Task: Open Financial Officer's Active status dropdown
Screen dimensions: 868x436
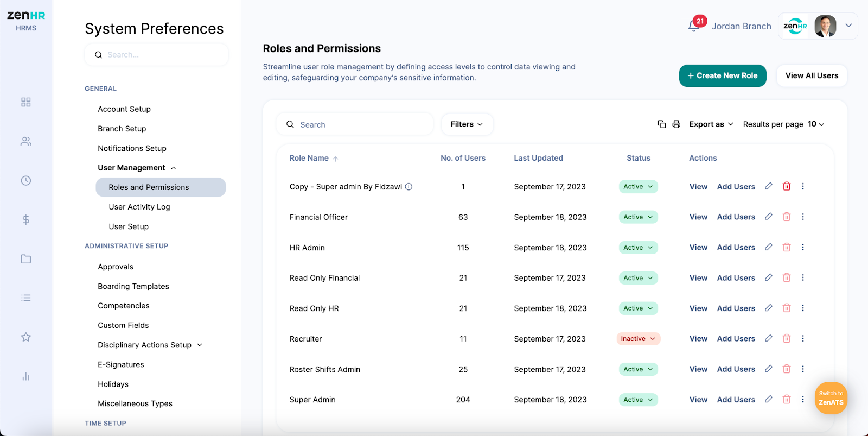Action: pos(638,217)
